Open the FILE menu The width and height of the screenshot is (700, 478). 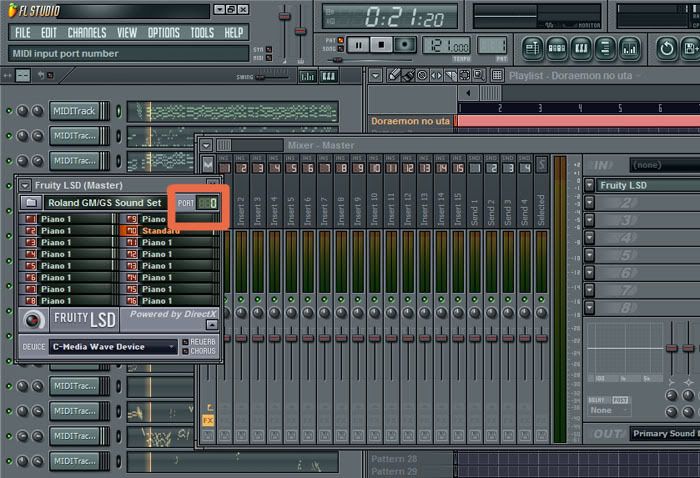[x=23, y=33]
